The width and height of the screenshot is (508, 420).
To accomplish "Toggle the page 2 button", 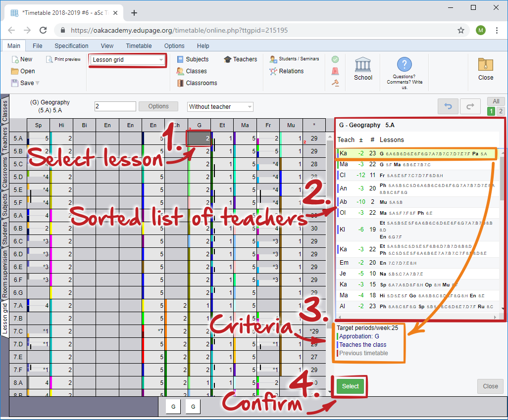I will [501, 111].
